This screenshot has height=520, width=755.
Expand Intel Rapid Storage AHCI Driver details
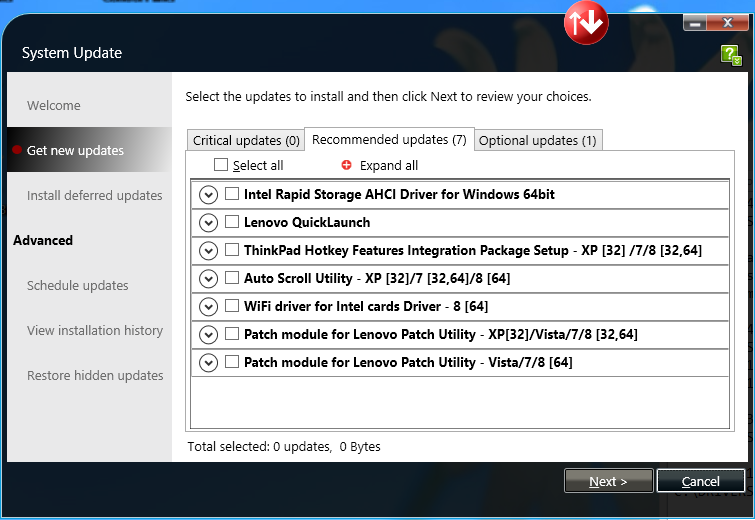tap(208, 195)
